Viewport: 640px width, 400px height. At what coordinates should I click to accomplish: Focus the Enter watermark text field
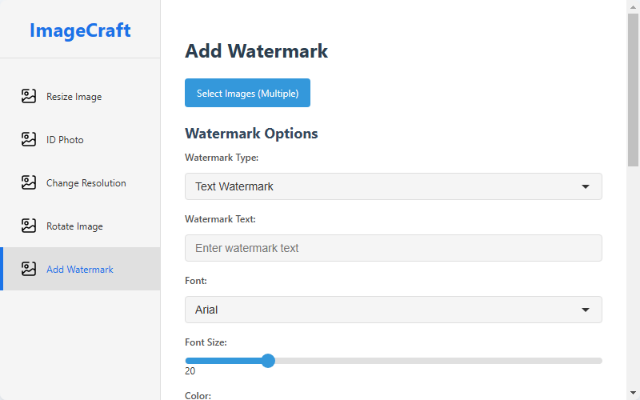(x=393, y=248)
